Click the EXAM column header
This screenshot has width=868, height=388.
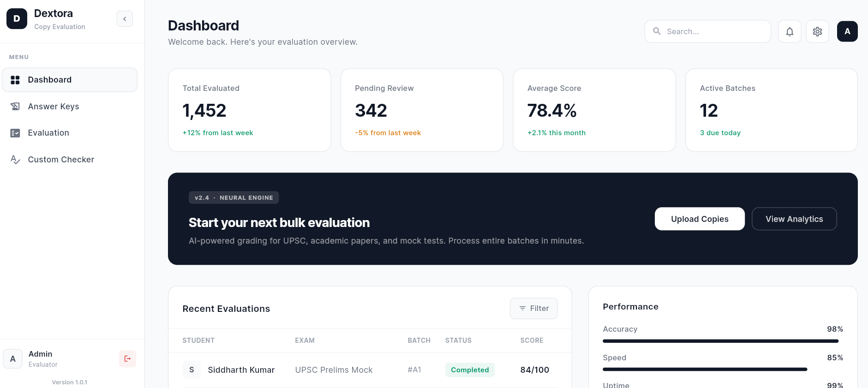[305, 340]
